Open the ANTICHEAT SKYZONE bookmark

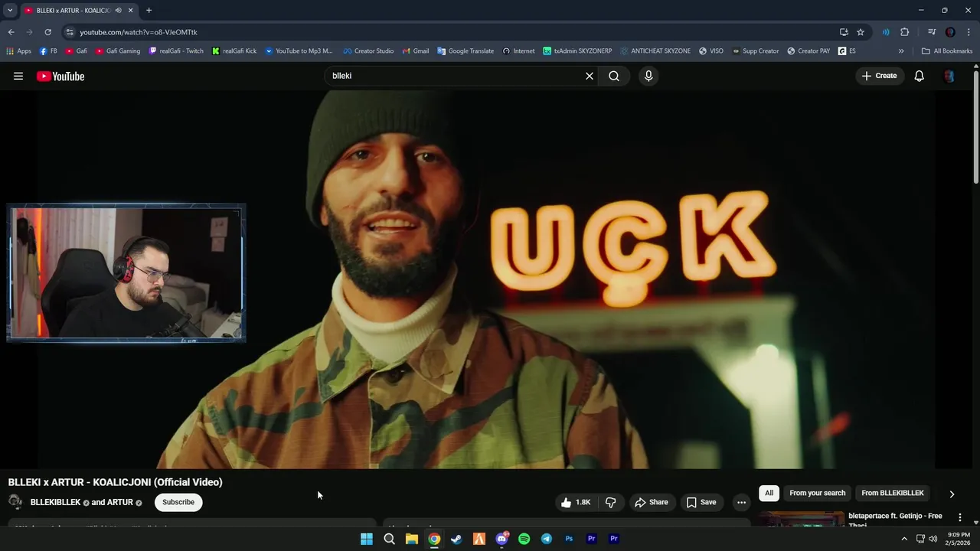click(655, 51)
